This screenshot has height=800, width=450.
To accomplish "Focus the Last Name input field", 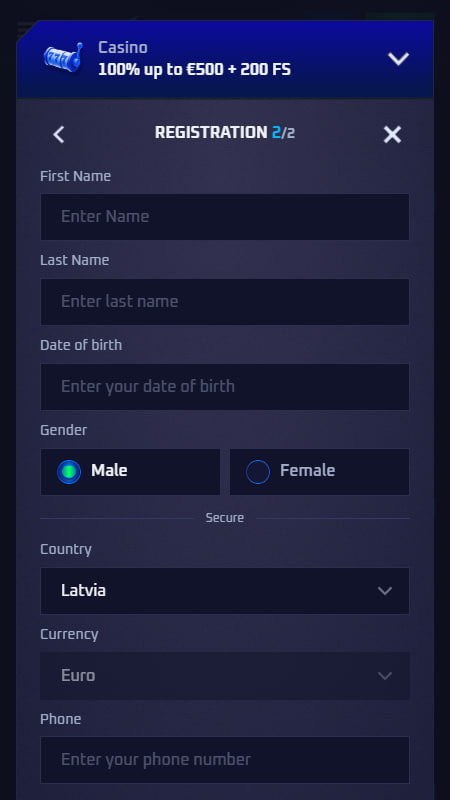I will click(224, 302).
